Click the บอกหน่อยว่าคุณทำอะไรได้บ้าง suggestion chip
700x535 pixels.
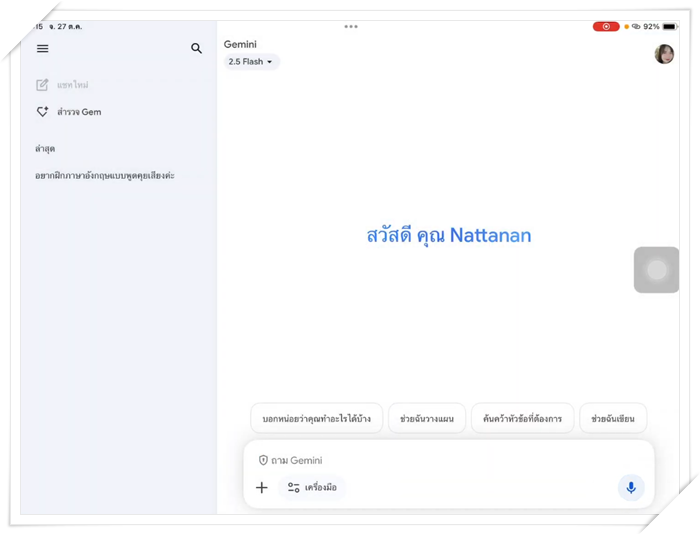point(316,419)
